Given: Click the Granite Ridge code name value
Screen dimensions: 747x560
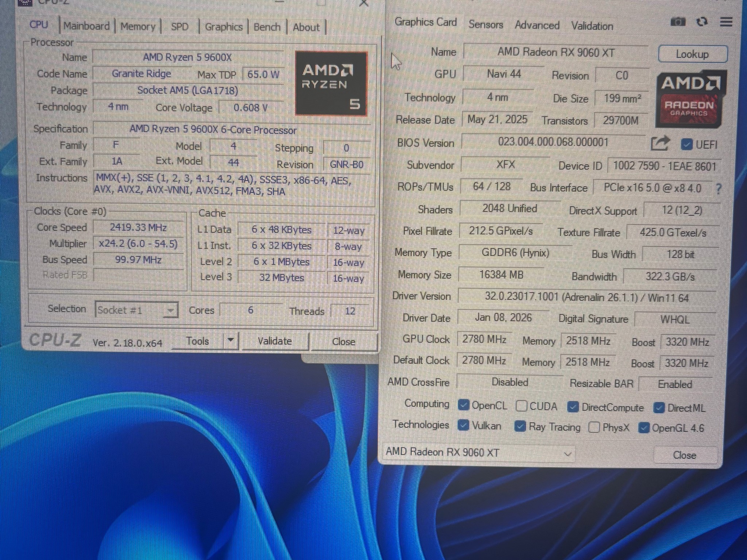Looking at the screenshot, I should point(142,74).
